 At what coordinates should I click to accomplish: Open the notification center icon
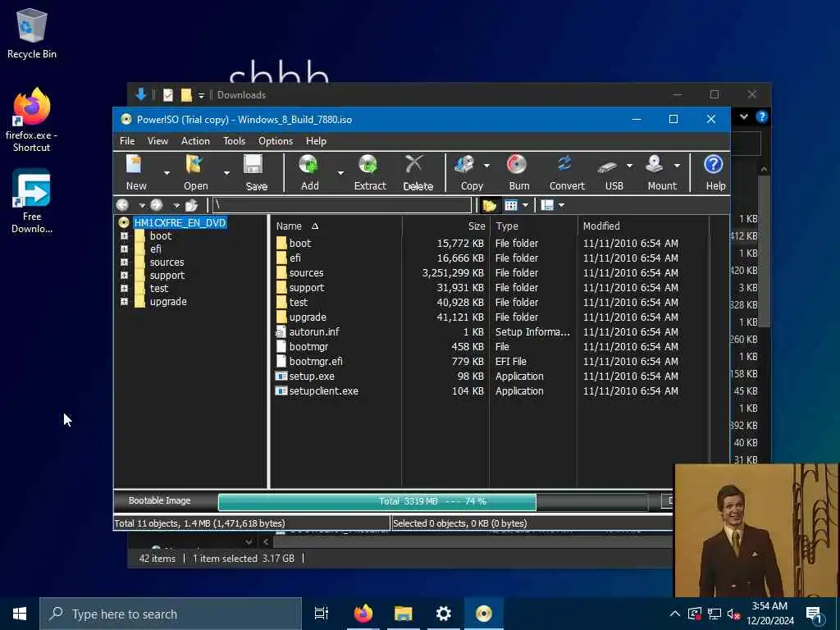tap(815, 614)
